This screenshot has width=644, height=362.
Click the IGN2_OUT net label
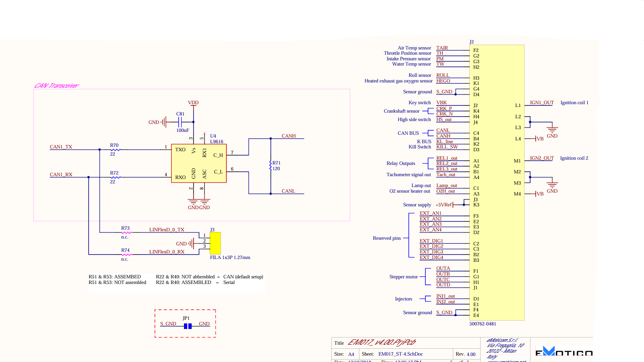542,158
